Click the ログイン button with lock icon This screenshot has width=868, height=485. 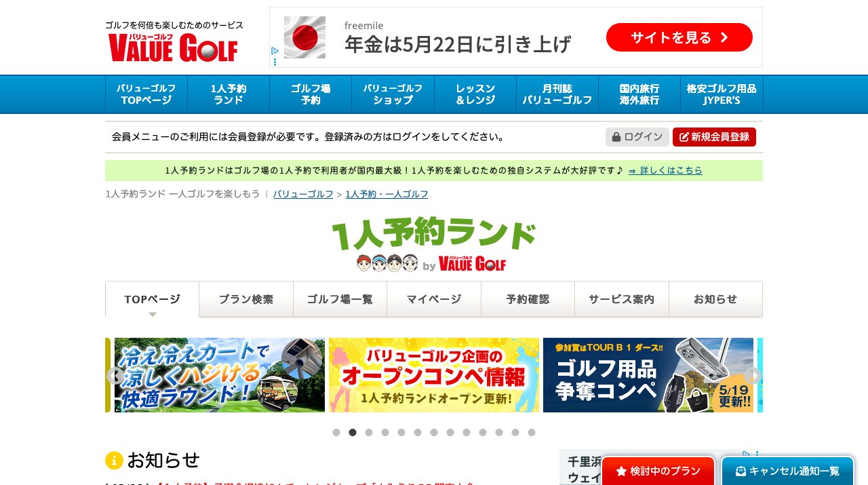pyautogui.click(x=637, y=137)
